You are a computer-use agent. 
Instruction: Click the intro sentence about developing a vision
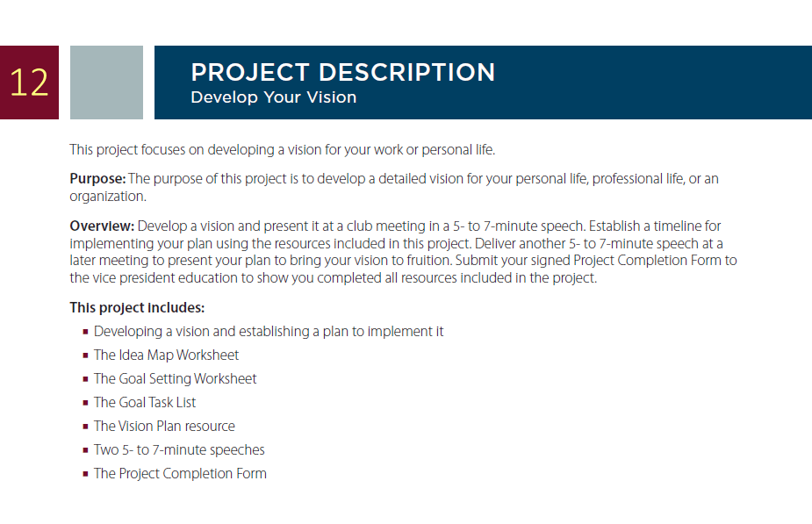pyautogui.click(x=283, y=149)
